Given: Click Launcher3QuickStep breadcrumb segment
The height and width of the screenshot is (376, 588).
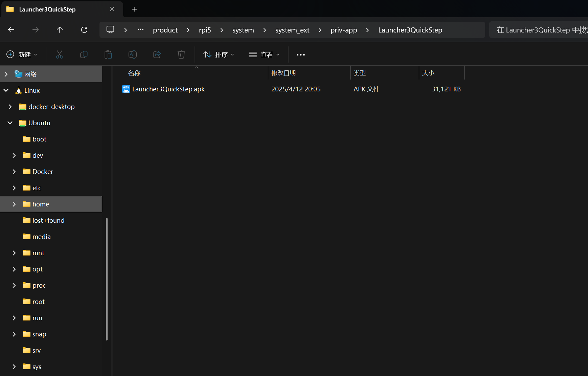Looking at the screenshot, I should coord(410,30).
